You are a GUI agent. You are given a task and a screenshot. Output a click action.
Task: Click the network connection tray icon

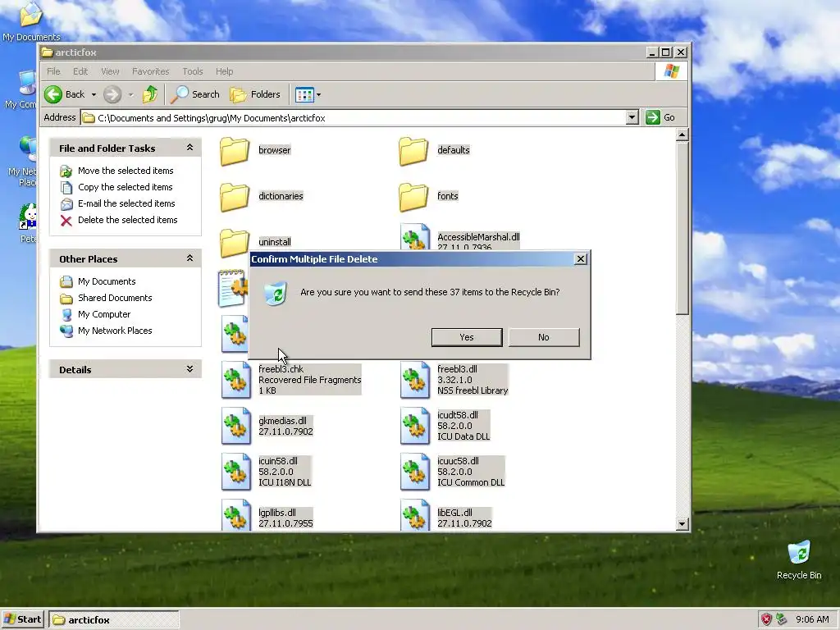pos(782,619)
